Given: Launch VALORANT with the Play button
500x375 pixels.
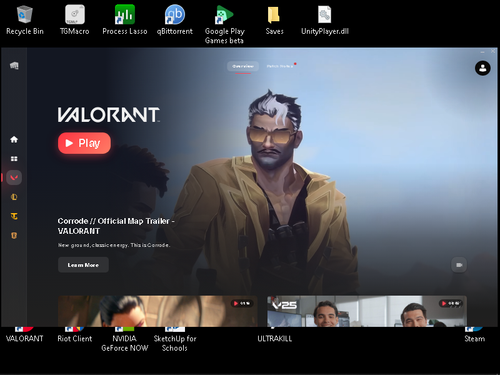Looking at the screenshot, I should (x=84, y=143).
